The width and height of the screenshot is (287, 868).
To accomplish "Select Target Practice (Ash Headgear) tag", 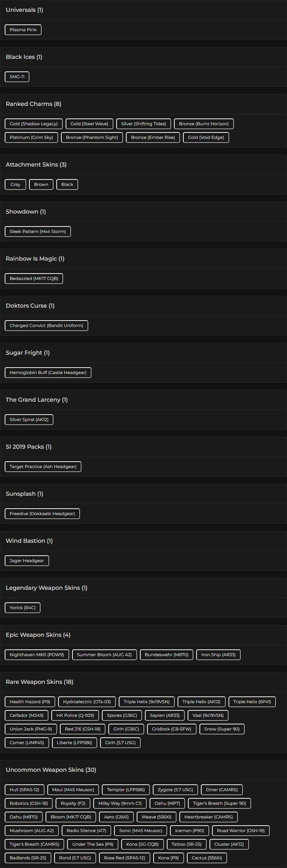I will pos(43,467).
